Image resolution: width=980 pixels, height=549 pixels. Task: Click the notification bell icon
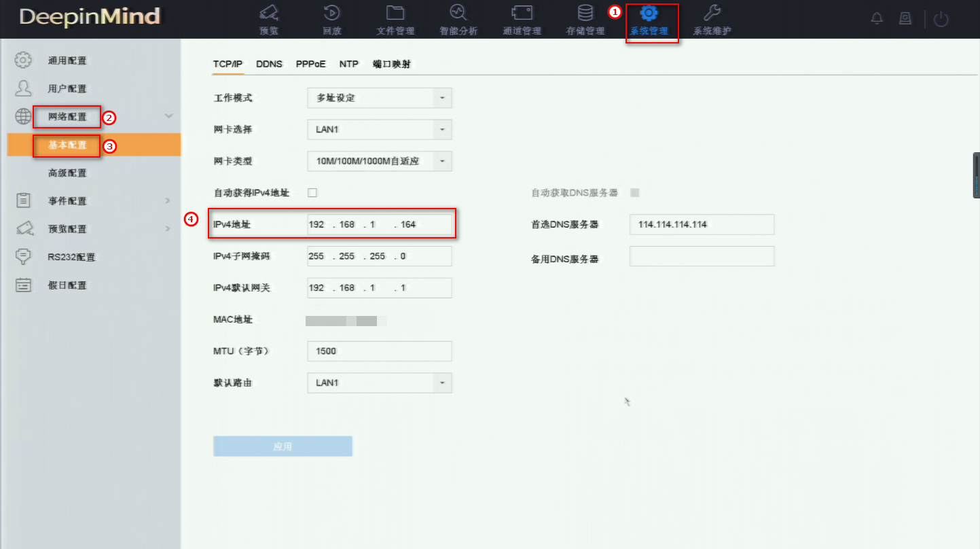tap(876, 18)
